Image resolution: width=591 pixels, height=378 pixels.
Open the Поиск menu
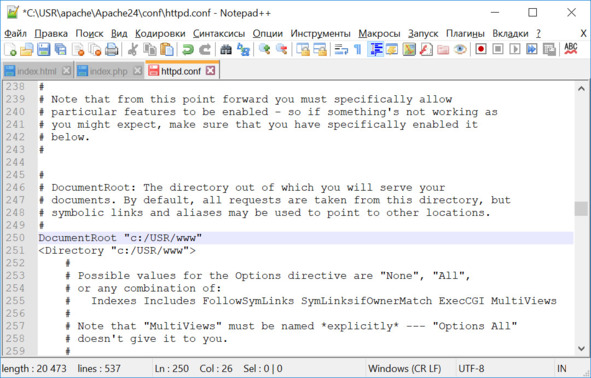tap(89, 34)
